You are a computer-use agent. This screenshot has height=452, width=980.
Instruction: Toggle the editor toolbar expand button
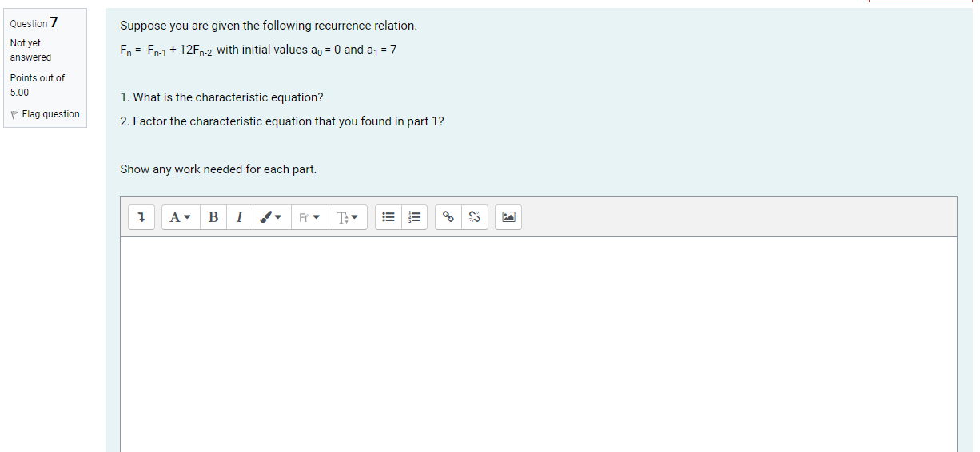tap(141, 217)
